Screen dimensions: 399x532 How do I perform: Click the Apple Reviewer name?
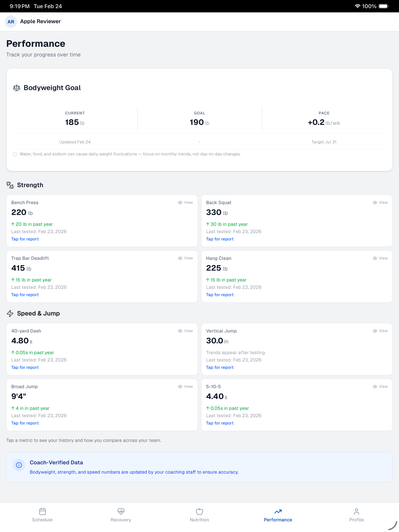point(40,21)
